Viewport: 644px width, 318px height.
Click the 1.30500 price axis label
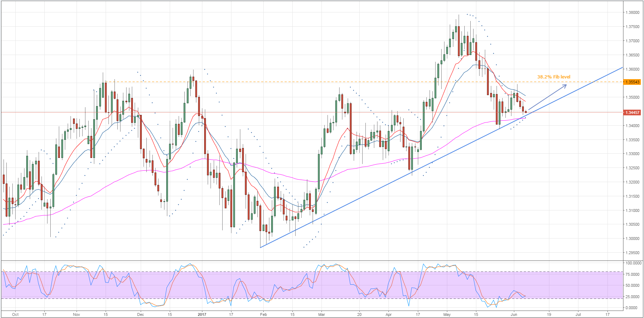633,224
